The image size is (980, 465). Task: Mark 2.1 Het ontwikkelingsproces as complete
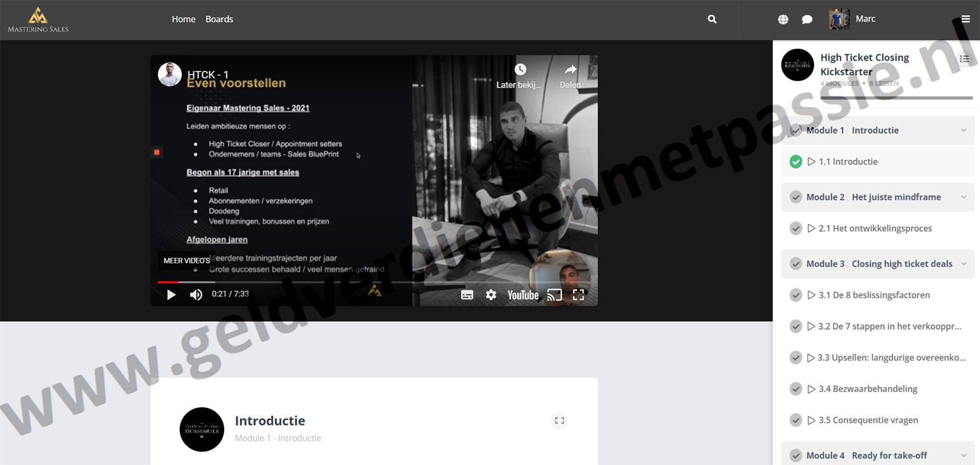pos(795,229)
